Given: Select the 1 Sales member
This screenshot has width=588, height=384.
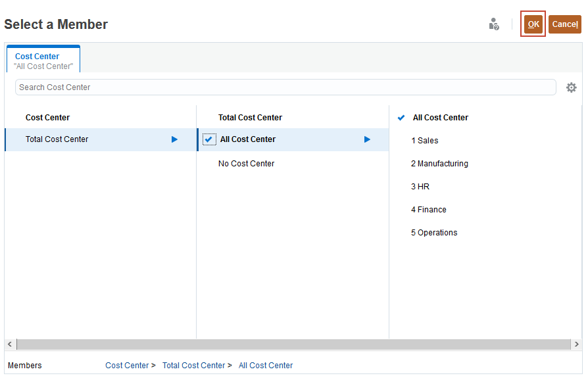Looking at the screenshot, I should pos(425,141).
